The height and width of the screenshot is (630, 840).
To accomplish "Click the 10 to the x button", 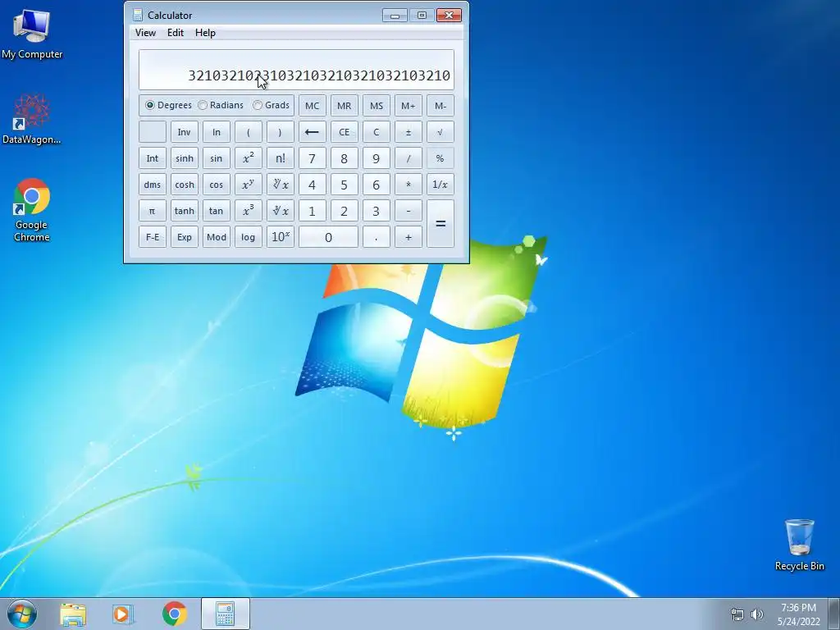I will click(x=281, y=237).
